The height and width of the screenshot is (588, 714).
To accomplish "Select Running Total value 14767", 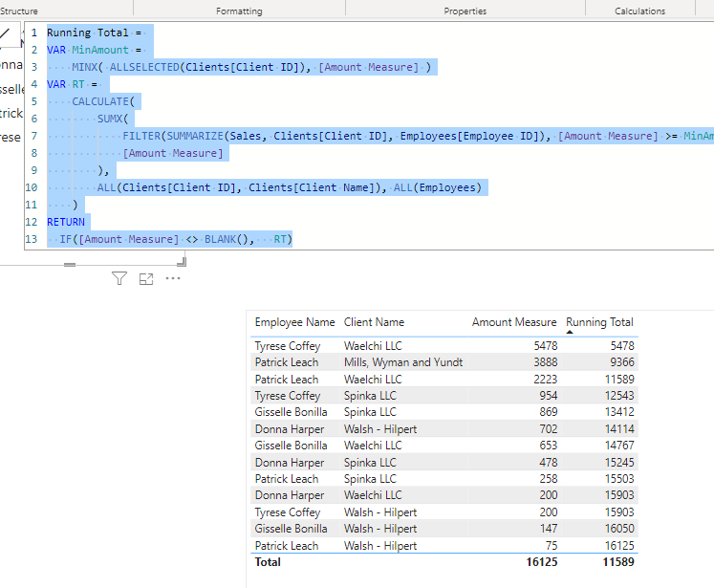I will point(619,446).
